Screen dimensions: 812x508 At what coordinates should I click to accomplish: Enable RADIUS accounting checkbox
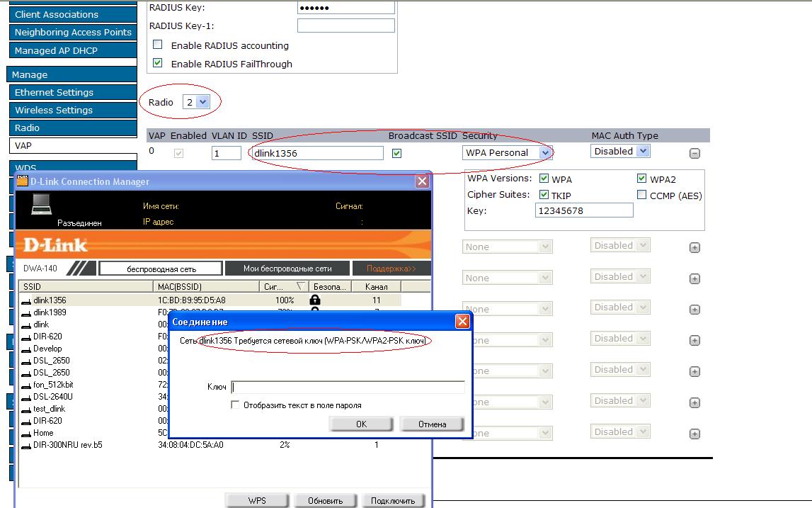[x=158, y=45]
